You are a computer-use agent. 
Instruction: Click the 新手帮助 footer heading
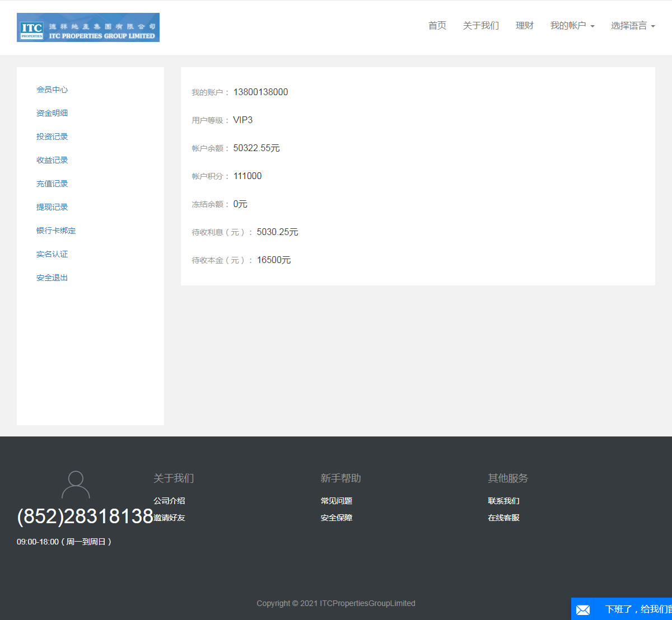pos(341,478)
